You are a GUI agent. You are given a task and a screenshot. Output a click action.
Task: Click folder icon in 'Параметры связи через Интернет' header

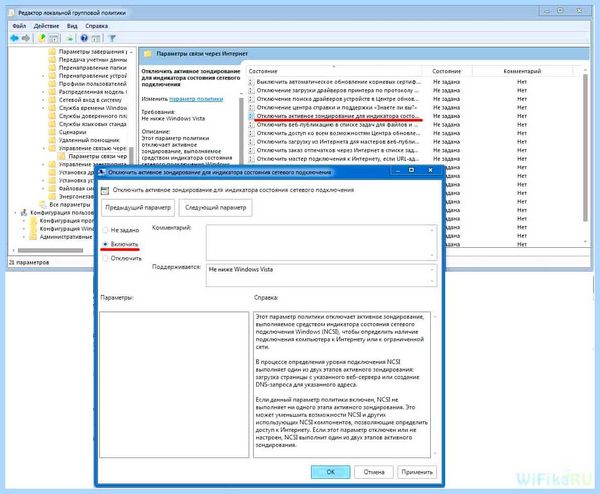pos(148,54)
